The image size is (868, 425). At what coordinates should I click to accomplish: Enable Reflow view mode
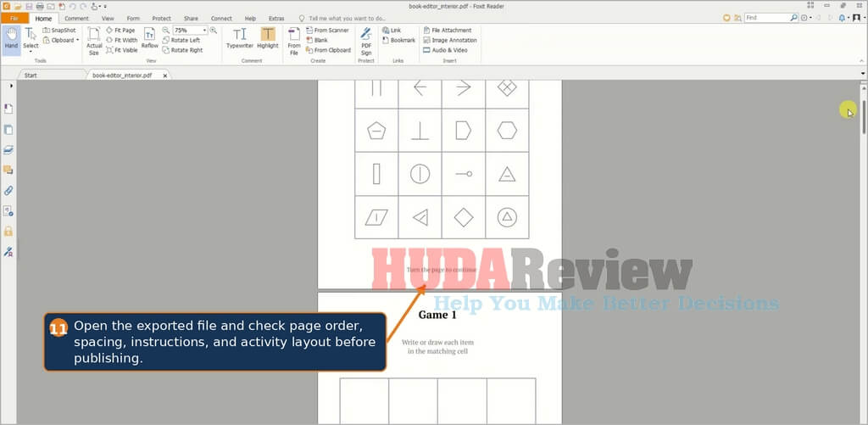149,39
